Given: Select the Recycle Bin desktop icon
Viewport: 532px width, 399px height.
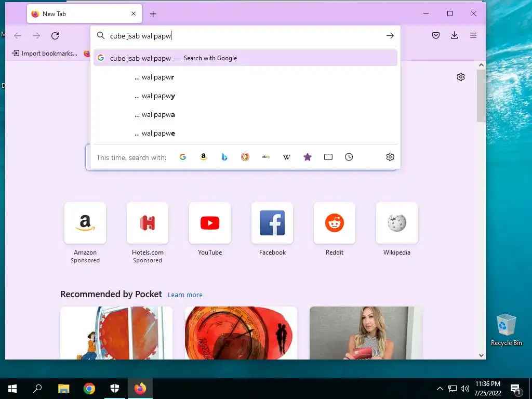Looking at the screenshot, I should pyautogui.click(x=506, y=330).
